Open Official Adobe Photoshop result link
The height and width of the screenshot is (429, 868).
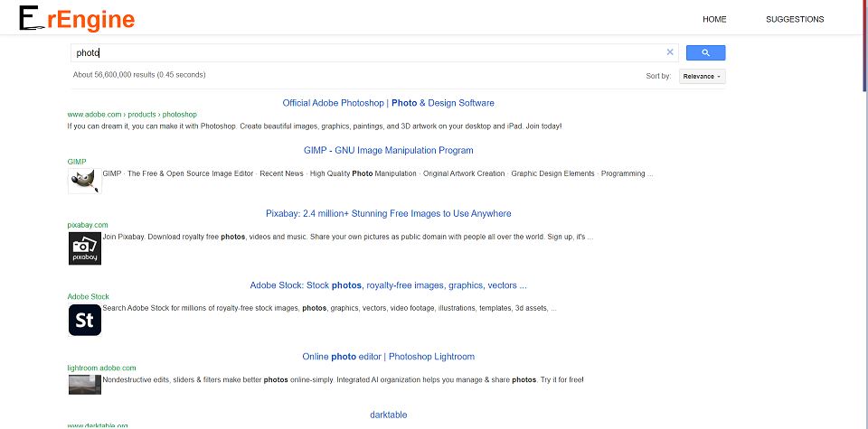click(x=388, y=103)
